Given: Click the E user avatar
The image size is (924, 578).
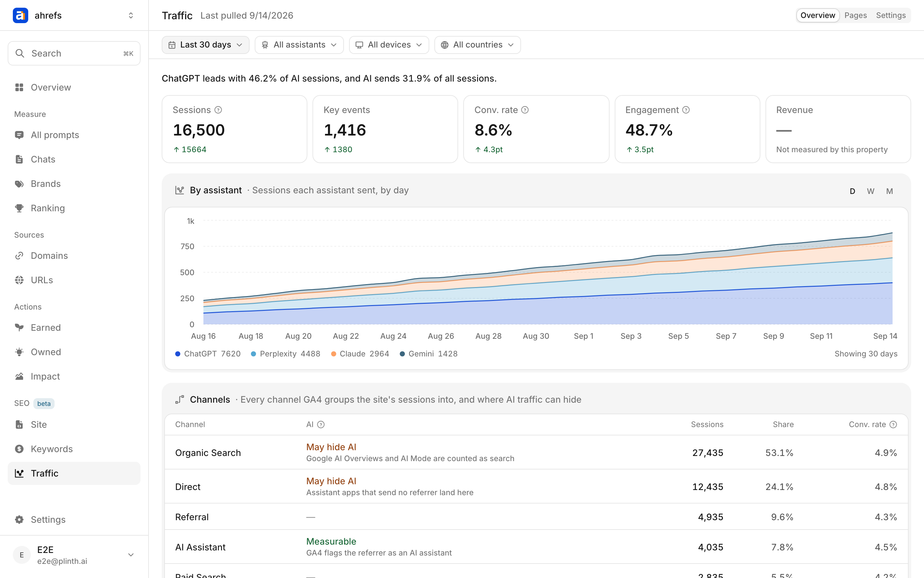Looking at the screenshot, I should 22,555.
